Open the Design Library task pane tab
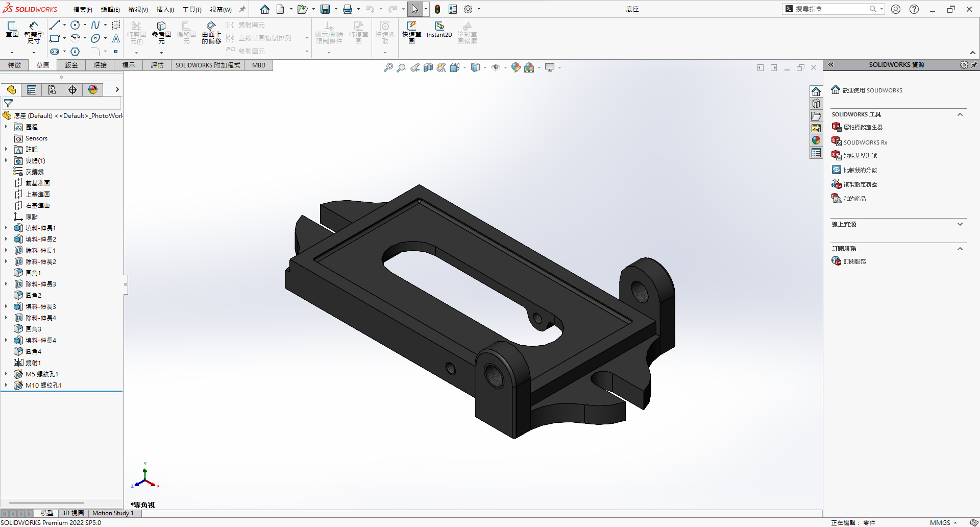This screenshot has width=980, height=527. (x=816, y=104)
